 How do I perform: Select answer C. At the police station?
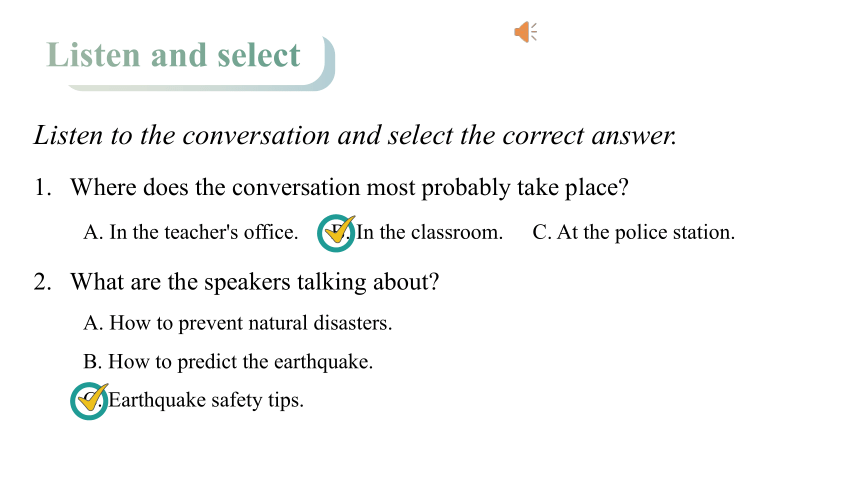click(x=633, y=232)
